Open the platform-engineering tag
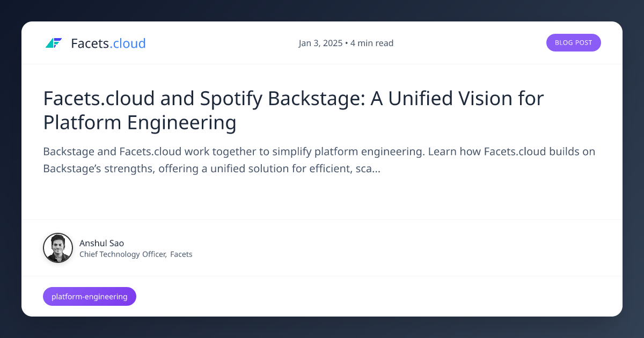The height and width of the screenshot is (338, 644). point(89,296)
